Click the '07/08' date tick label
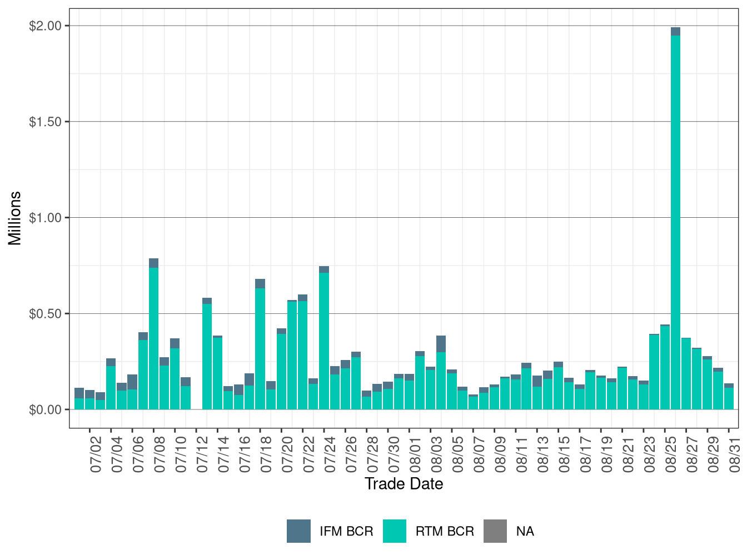747x560 pixels. [160, 454]
